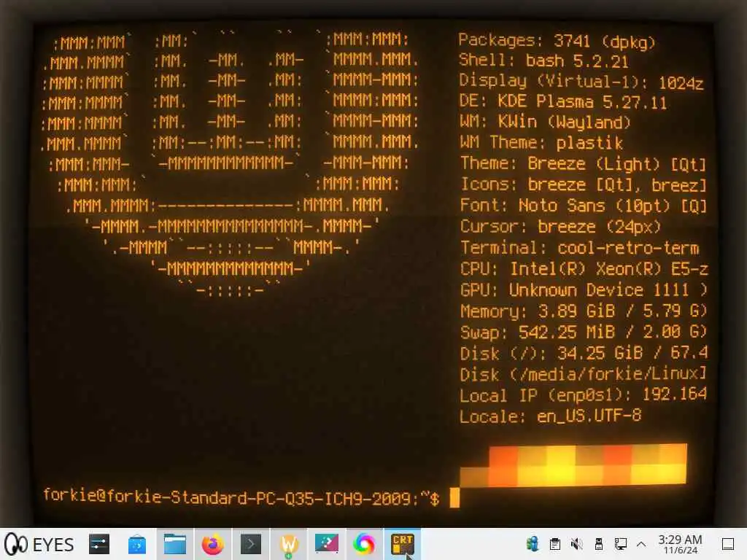Select the CRT cool-retro-term taskbar icon
The height and width of the screenshot is (560, 747).
(x=403, y=544)
